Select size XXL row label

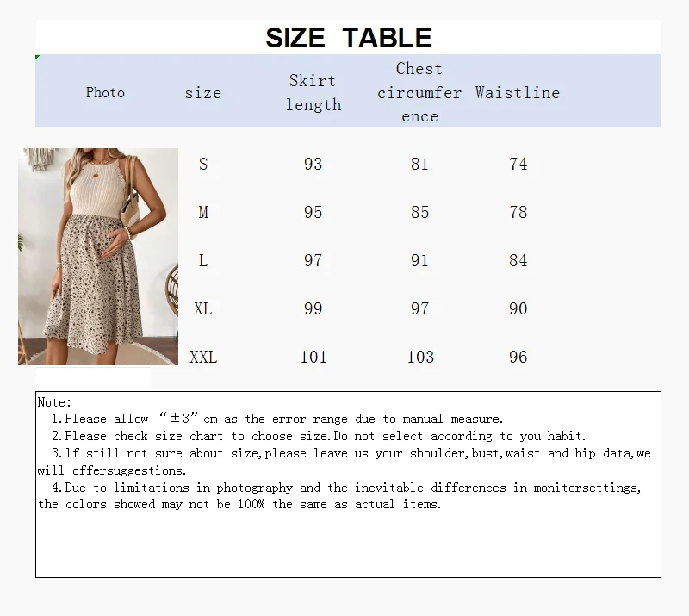[203, 357]
